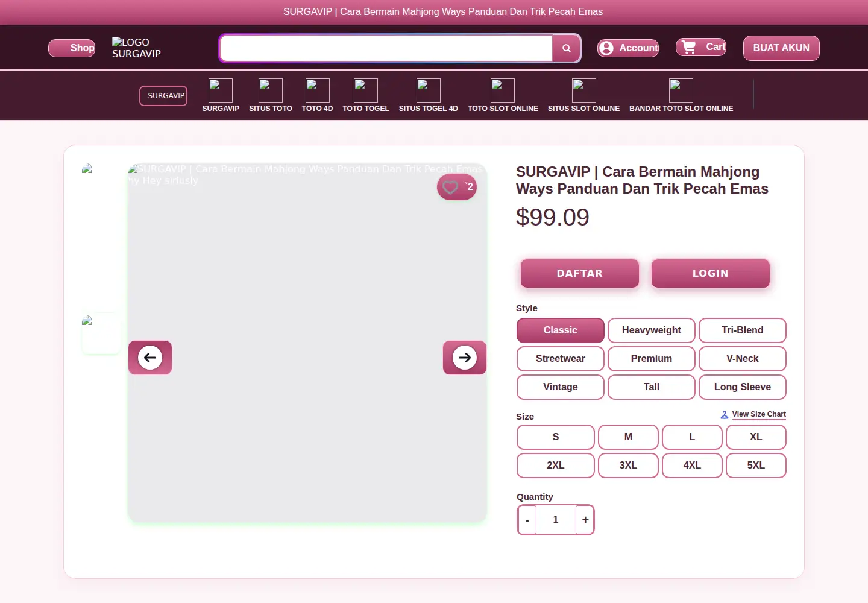Screen dimensions: 868x603
Task: Select the second product thumbnail
Action: 101,333
